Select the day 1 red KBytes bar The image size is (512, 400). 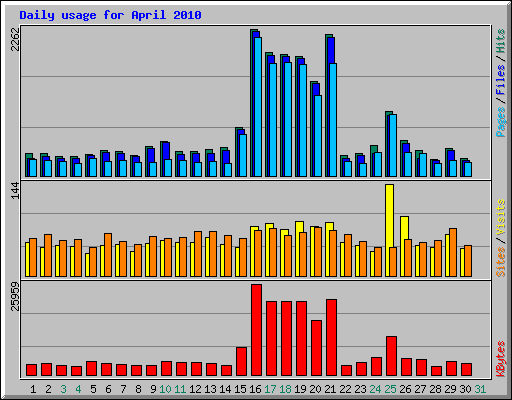pos(31,370)
